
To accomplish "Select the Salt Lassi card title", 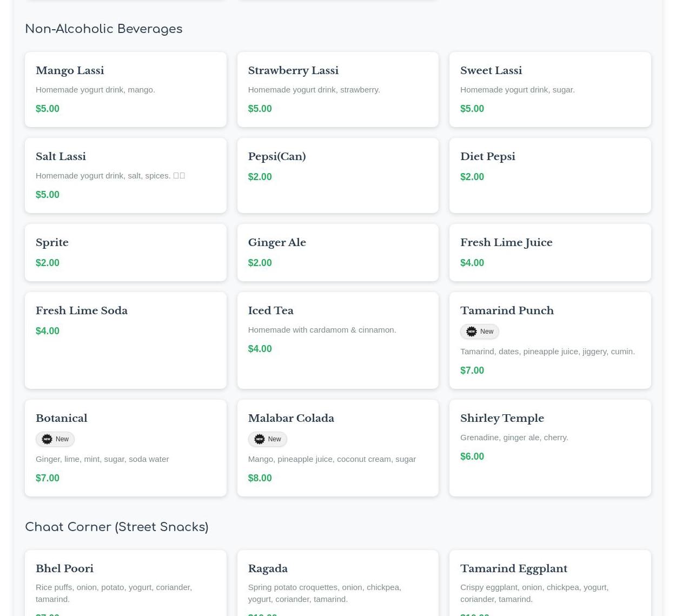I will 61,157.
